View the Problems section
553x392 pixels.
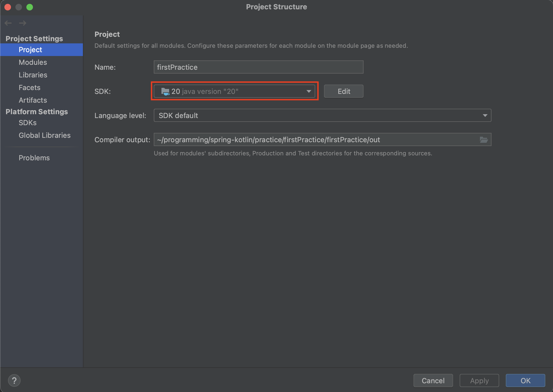pos(34,158)
